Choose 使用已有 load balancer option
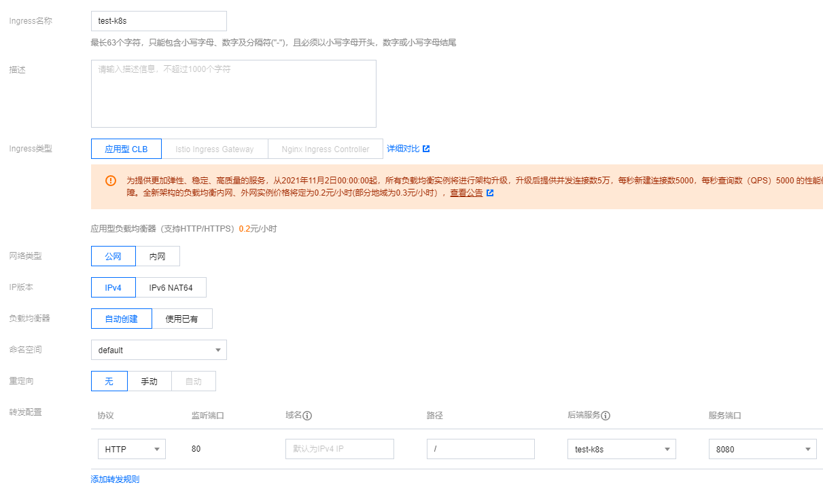The image size is (823, 504). click(181, 319)
